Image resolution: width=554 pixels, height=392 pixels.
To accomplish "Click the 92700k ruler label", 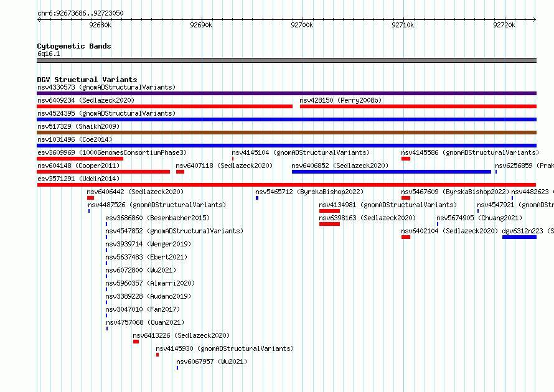I will [x=302, y=25].
